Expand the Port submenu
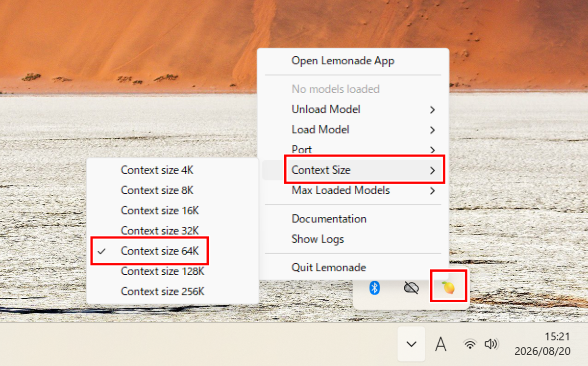Viewport: 588px width, 366px height. (x=353, y=150)
